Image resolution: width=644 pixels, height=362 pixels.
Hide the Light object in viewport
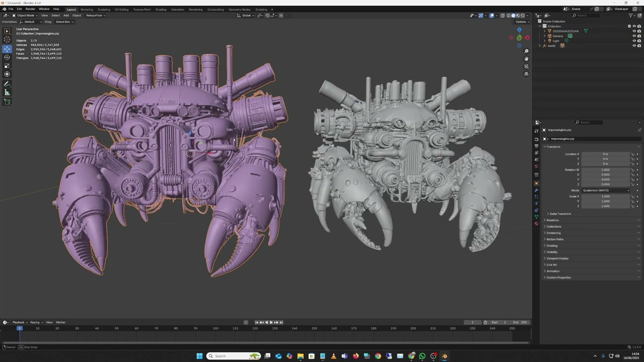point(634,41)
